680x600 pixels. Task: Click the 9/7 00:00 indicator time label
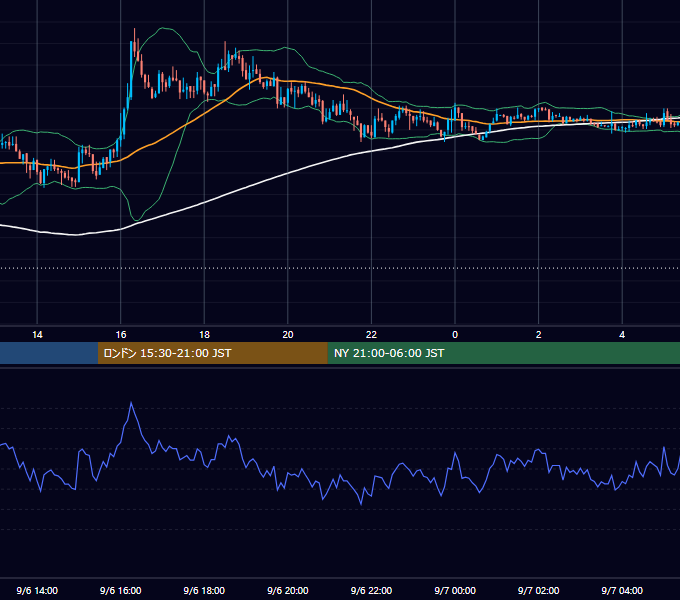[x=455, y=590]
